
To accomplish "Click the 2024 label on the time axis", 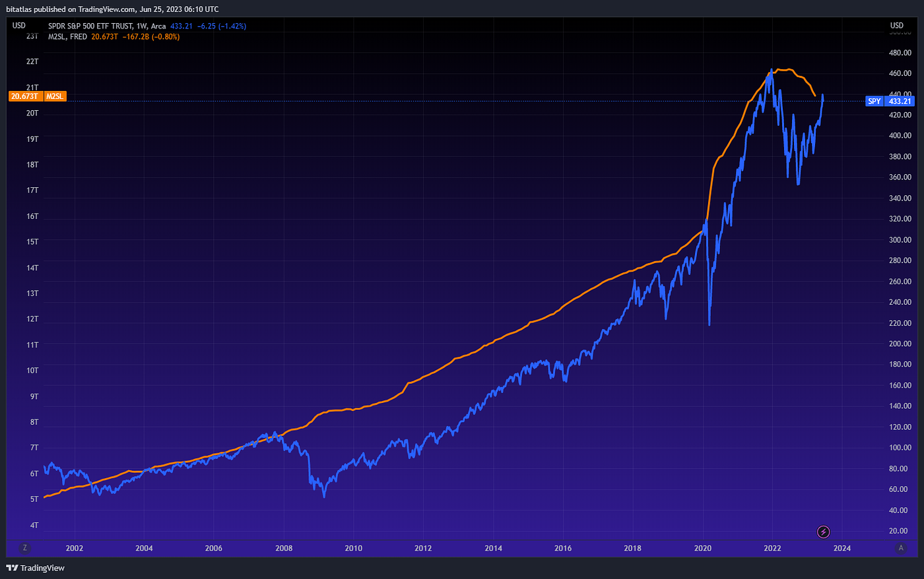I will [842, 548].
